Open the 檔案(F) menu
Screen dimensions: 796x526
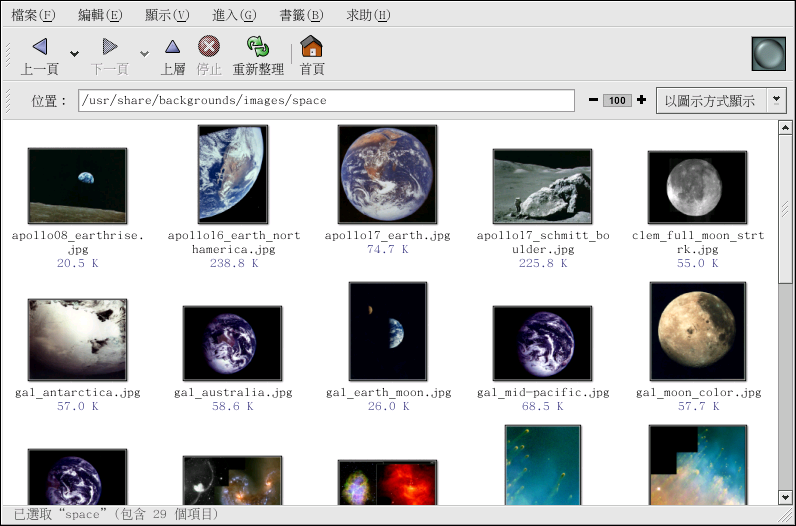tap(33, 15)
